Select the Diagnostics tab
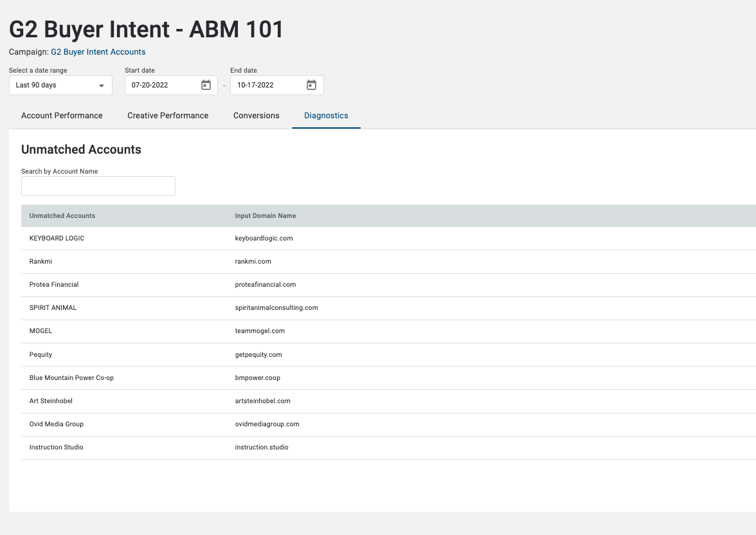Viewport: 756px width, 535px height. [x=326, y=116]
